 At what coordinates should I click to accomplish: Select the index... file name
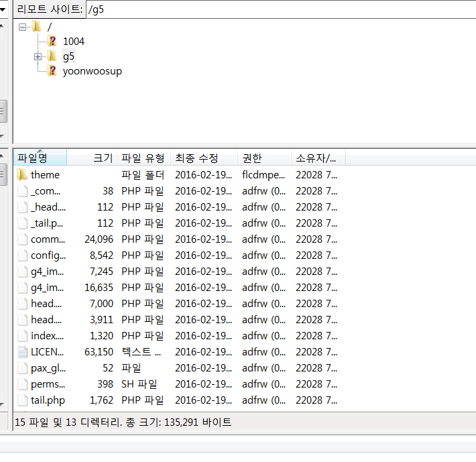point(48,336)
